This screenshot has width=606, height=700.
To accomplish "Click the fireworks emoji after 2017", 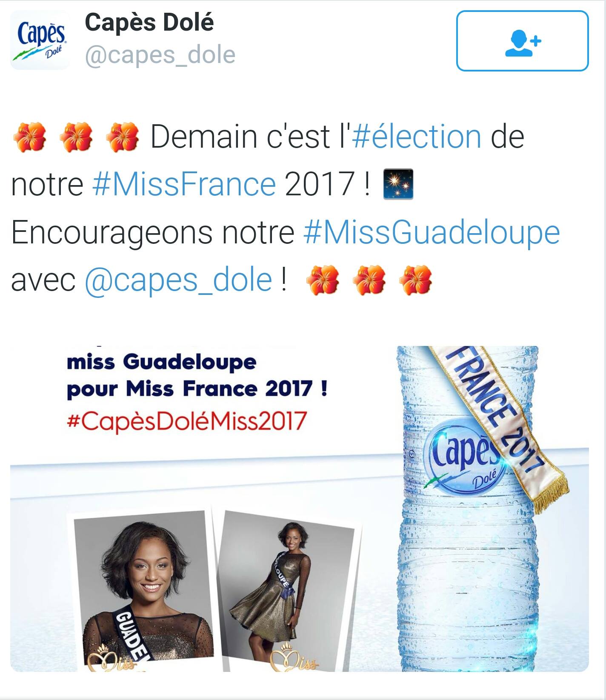I will 398,184.
